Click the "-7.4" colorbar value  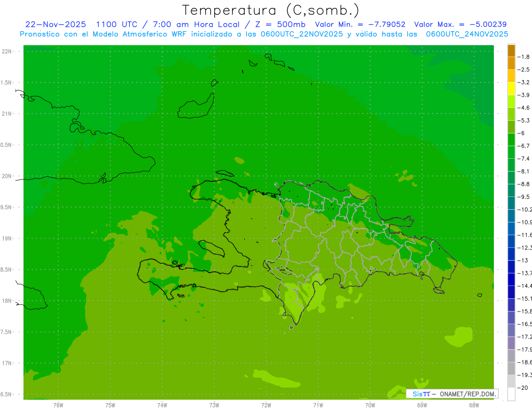524,159
